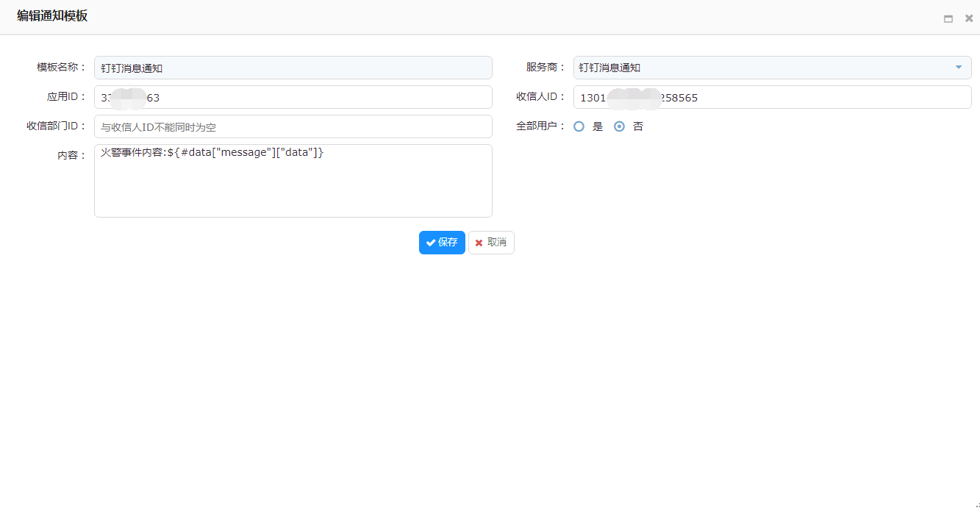This screenshot has height=508, width=980.
Task: Click the dropdown arrow in 服务商 field
Action: (x=958, y=68)
